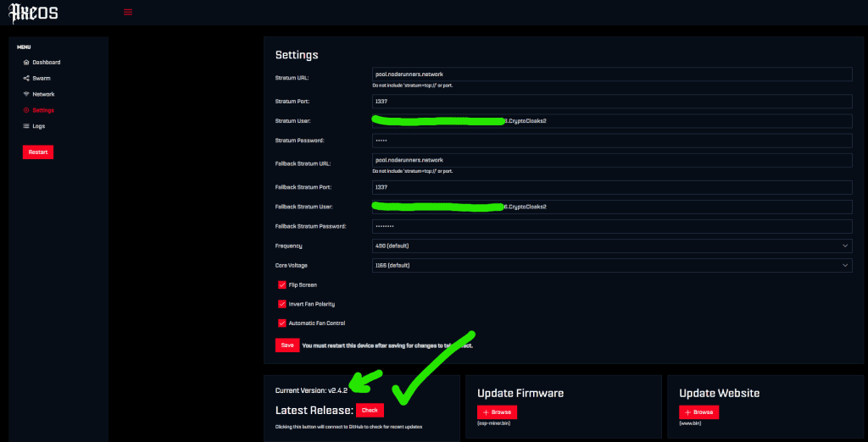The height and width of the screenshot is (442, 868).
Task: Browse for website www.bin file
Action: click(699, 412)
